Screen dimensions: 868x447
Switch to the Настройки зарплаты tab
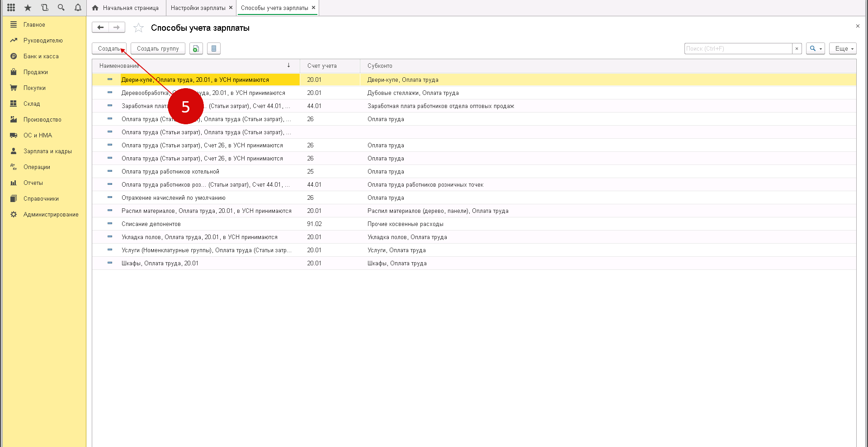198,8
